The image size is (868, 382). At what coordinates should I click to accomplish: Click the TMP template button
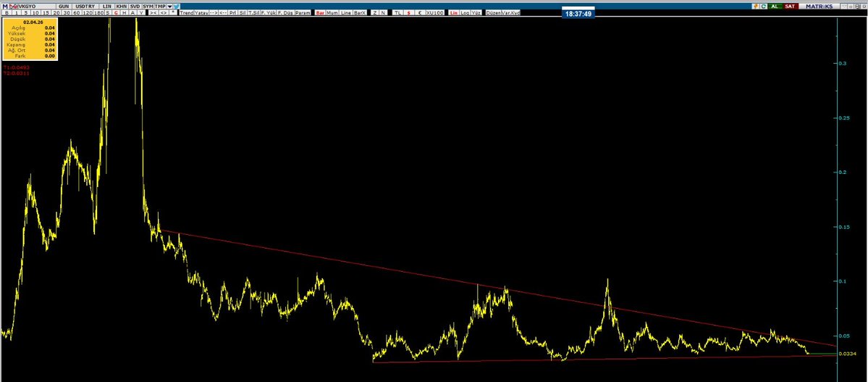click(x=160, y=6)
